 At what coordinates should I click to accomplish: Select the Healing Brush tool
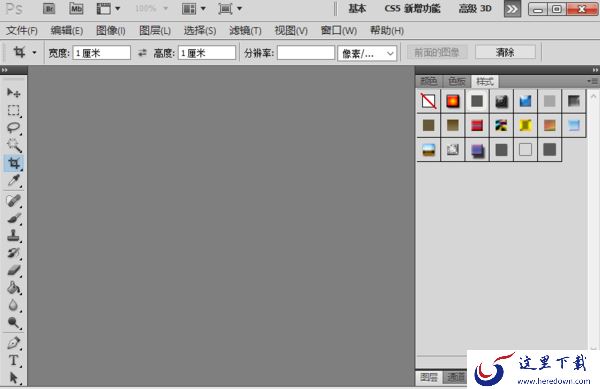13,200
